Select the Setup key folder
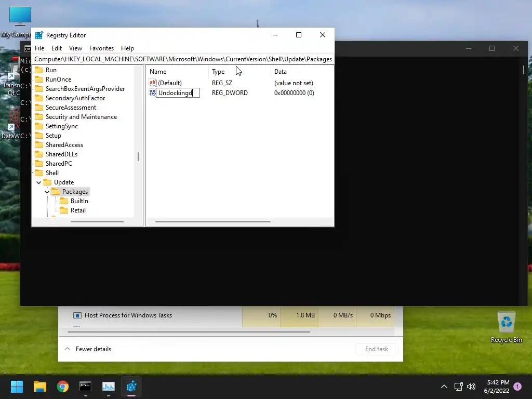The image size is (532, 399). pyautogui.click(x=54, y=136)
